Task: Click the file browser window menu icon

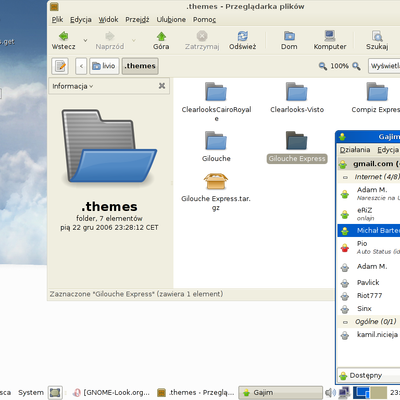Action: (54, 6)
